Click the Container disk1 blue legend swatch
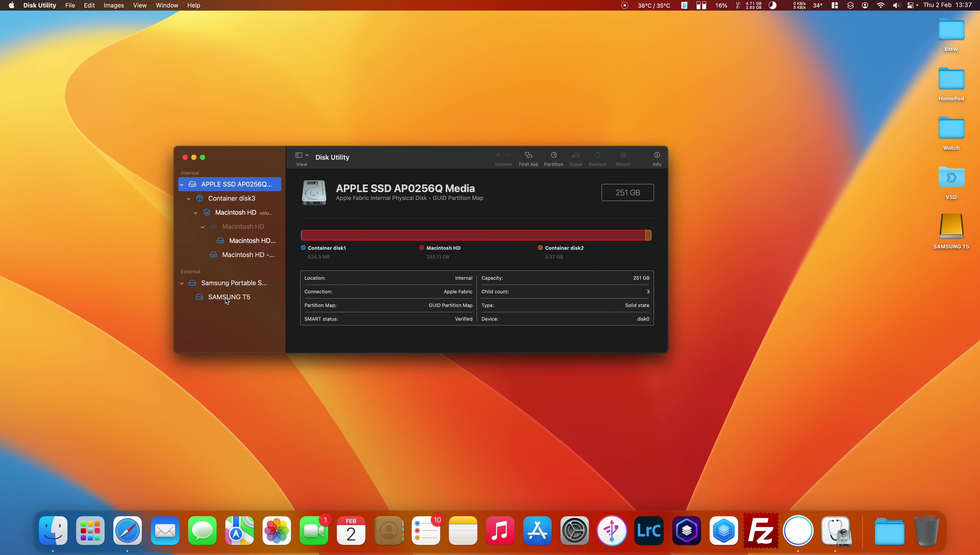Screen dimensions: 980x555 point(303,247)
